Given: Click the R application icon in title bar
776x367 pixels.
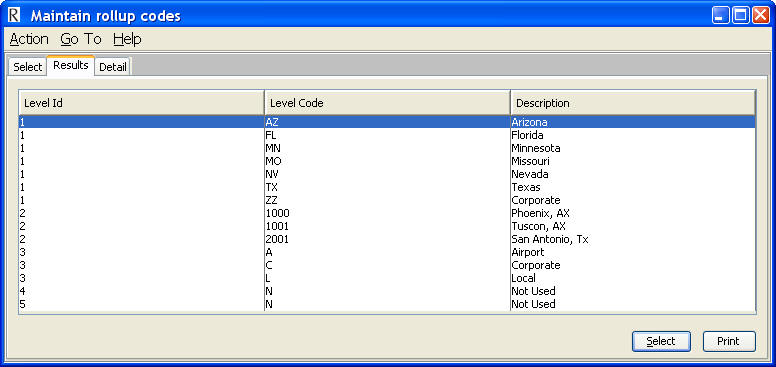Looking at the screenshot, I should tap(14, 16).
